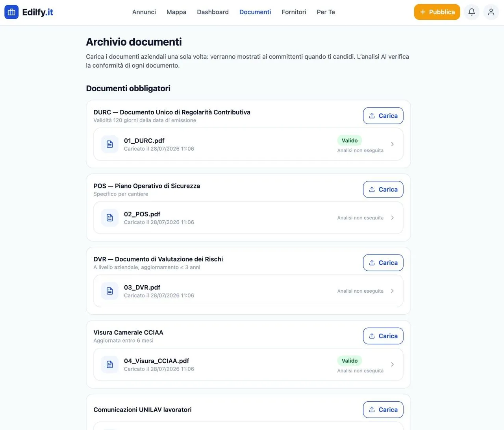Click 'A livello aziendale, aggiornamento ≤ 3 anni'

(x=147, y=267)
